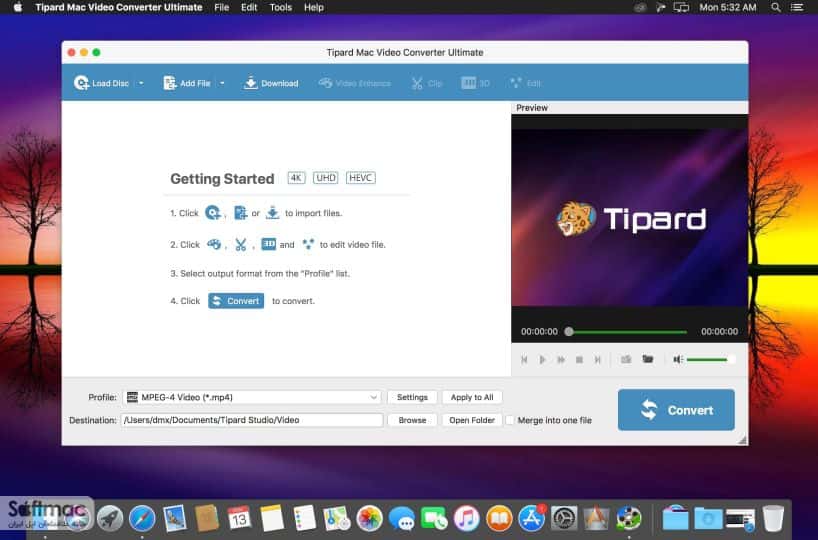Click the Open Folder button
The image size is (818, 540).
pyautogui.click(x=472, y=420)
